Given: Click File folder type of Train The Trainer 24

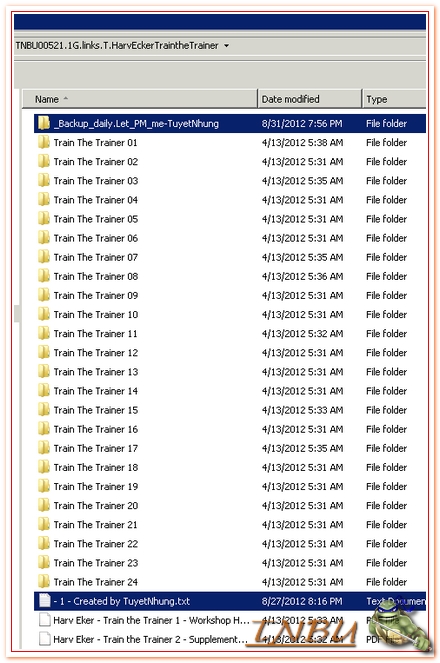Looking at the screenshot, I should pos(386,582).
